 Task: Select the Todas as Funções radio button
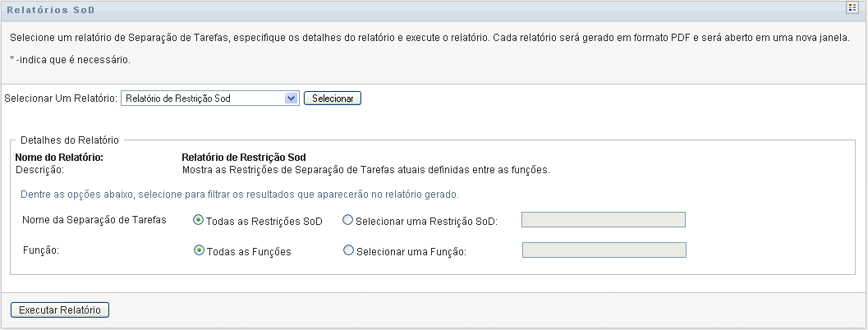(199, 251)
